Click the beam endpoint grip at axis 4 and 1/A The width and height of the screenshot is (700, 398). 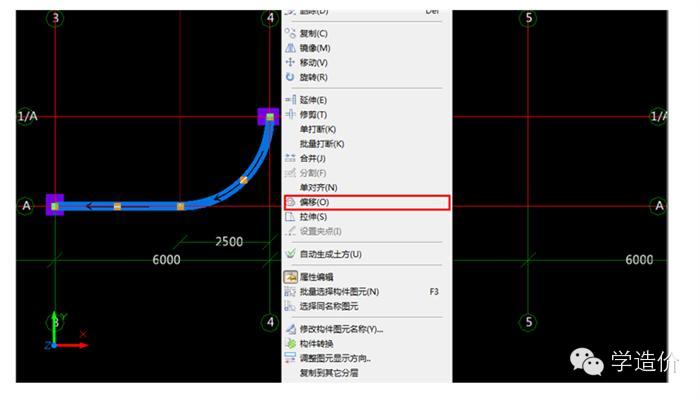(270, 117)
